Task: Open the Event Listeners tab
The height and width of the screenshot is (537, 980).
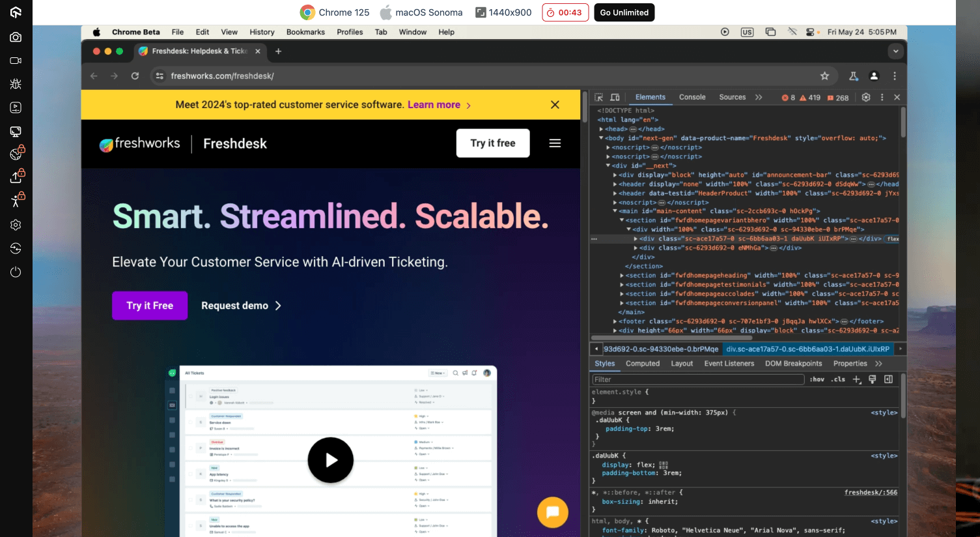Action: click(729, 364)
